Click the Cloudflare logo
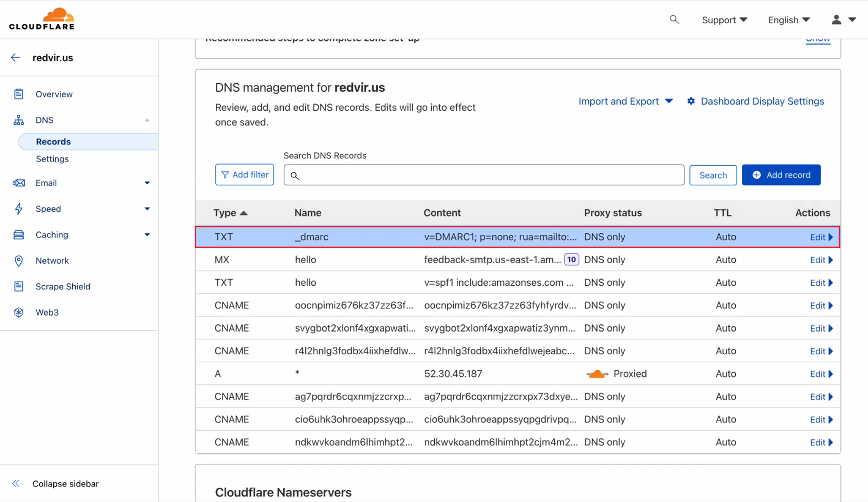868x502 pixels. click(x=42, y=19)
